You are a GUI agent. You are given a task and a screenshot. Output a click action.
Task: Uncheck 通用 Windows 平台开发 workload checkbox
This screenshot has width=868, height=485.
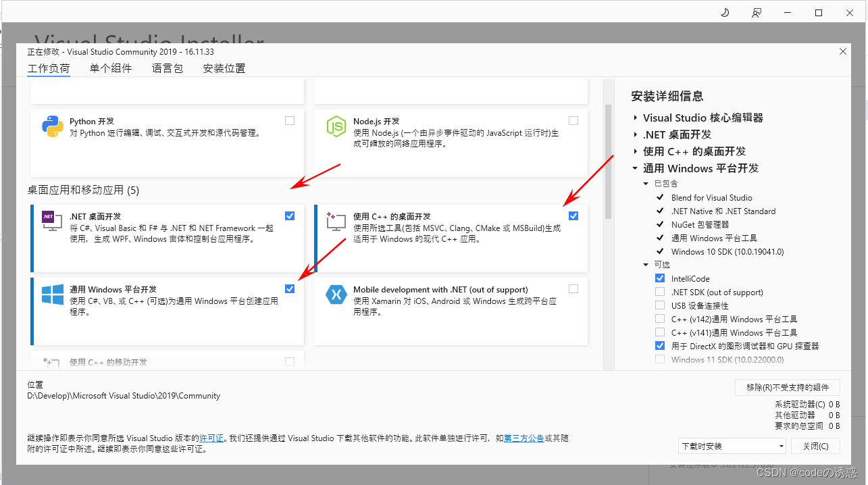290,288
